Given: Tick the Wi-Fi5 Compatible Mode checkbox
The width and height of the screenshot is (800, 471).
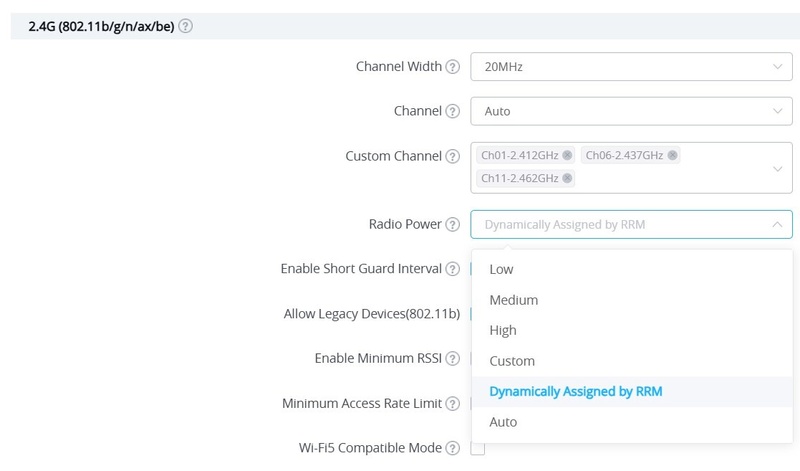Looking at the screenshot, I should click(x=478, y=449).
